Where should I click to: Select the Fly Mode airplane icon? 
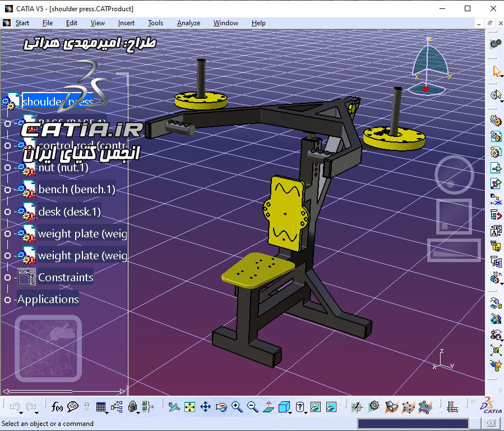click(174, 407)
